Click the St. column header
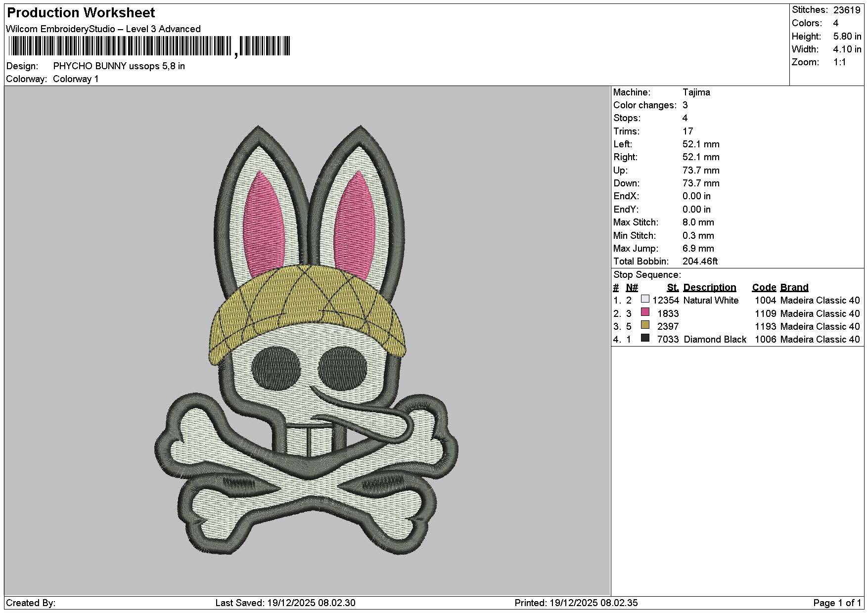Viewport: 868px width, 613px height. 673,287
